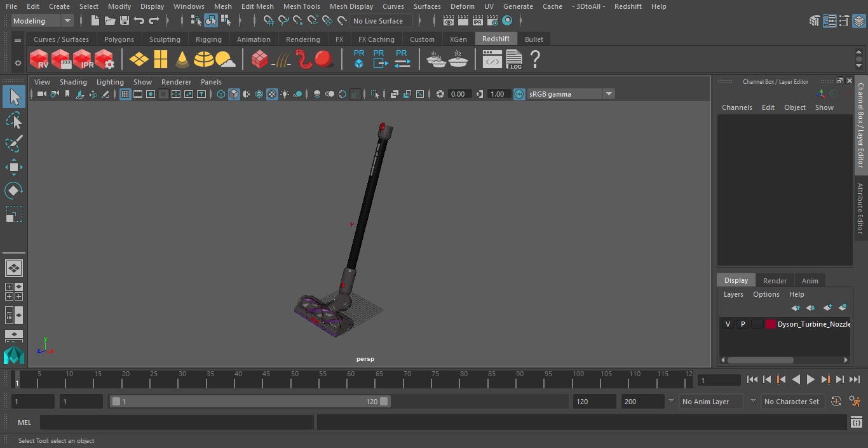Select the Scale tool in toolbox

(14, 214)
